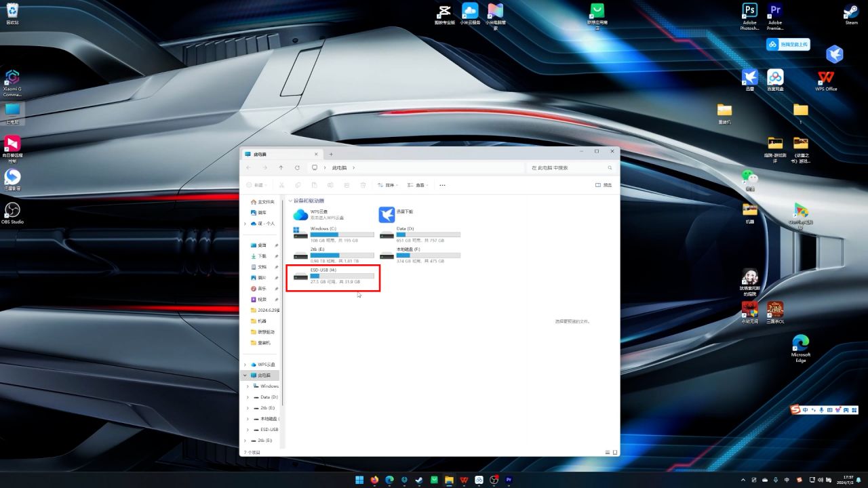Click the Windows Start button
The width and height of the screenshot is (868, 488).
click(x=359, y=480)
